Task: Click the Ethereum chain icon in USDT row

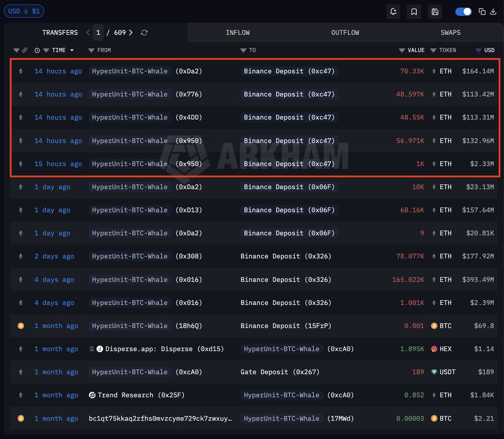Action: 21,372
